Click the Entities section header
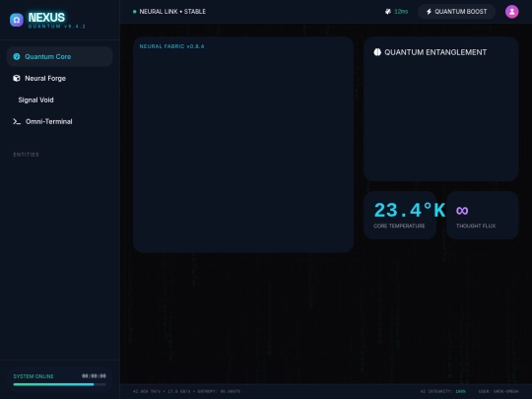The image size is (532, 399). click(x=27, y=155)
